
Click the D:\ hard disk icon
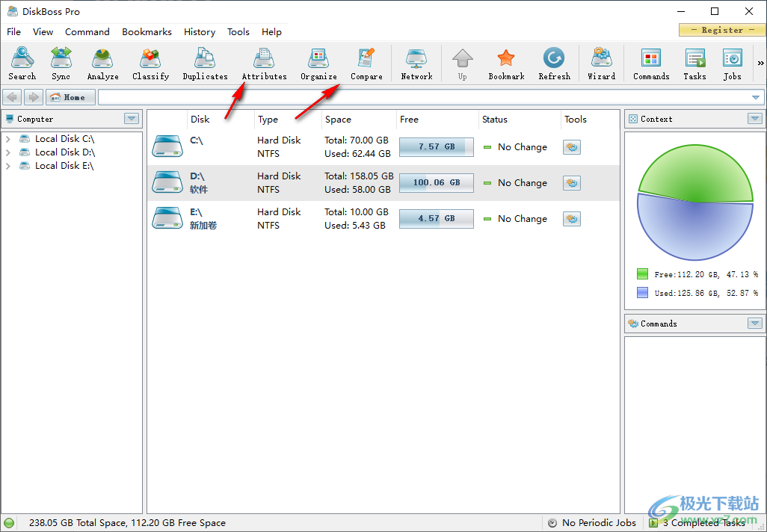[x=167, y=182]
